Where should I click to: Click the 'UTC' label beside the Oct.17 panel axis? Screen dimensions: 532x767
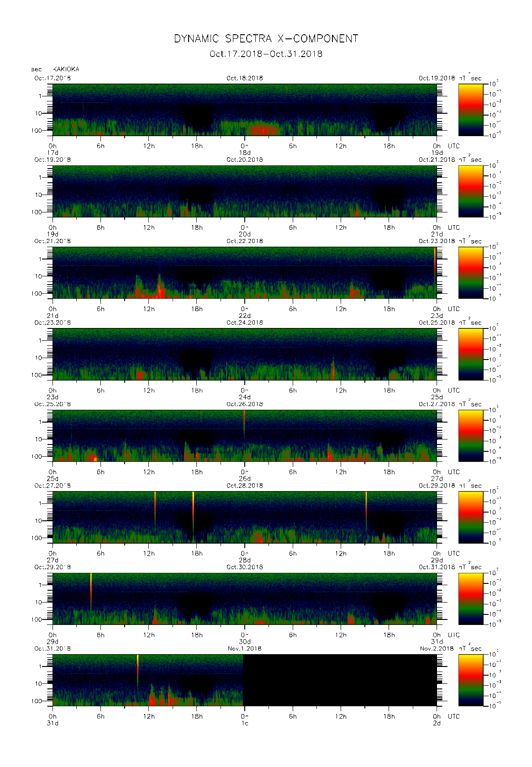coord(454,146)
